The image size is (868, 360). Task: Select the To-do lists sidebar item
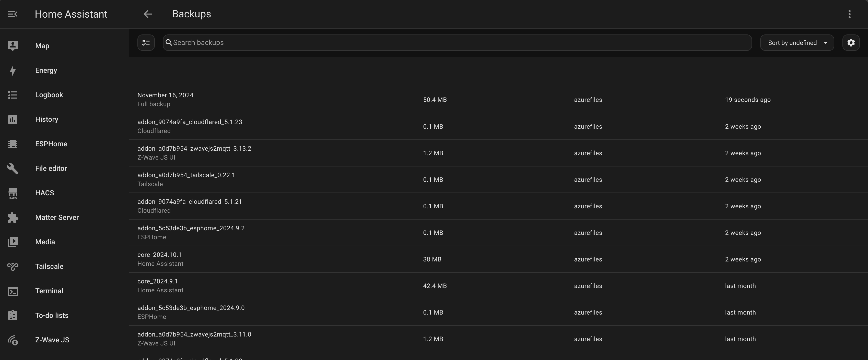point(52,316)
